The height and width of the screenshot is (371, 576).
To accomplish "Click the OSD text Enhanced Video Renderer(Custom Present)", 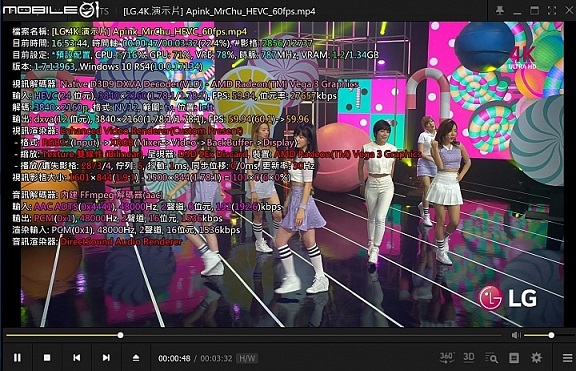I will 151,131.
